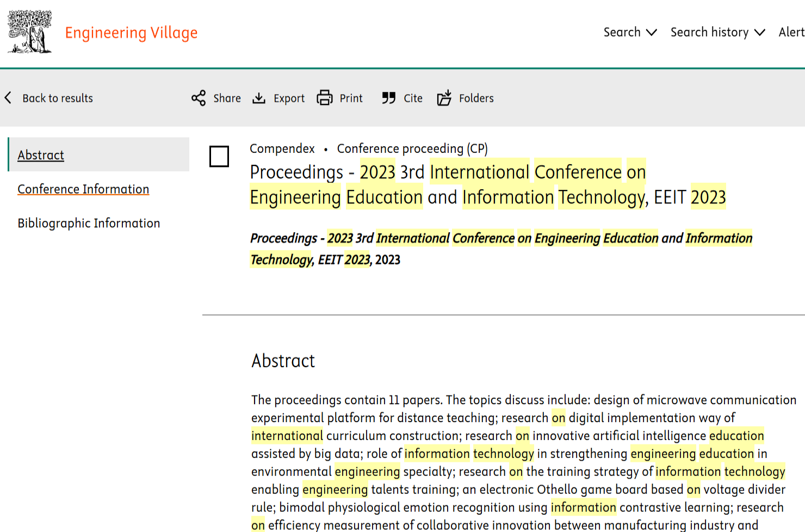Click the Share network icon
The width and height of the screenshot is (805, 532).
point(199,98)
